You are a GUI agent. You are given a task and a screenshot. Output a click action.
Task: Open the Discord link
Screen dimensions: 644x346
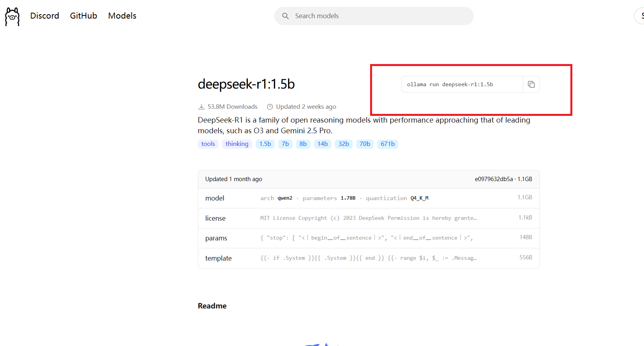pos(45,16)
